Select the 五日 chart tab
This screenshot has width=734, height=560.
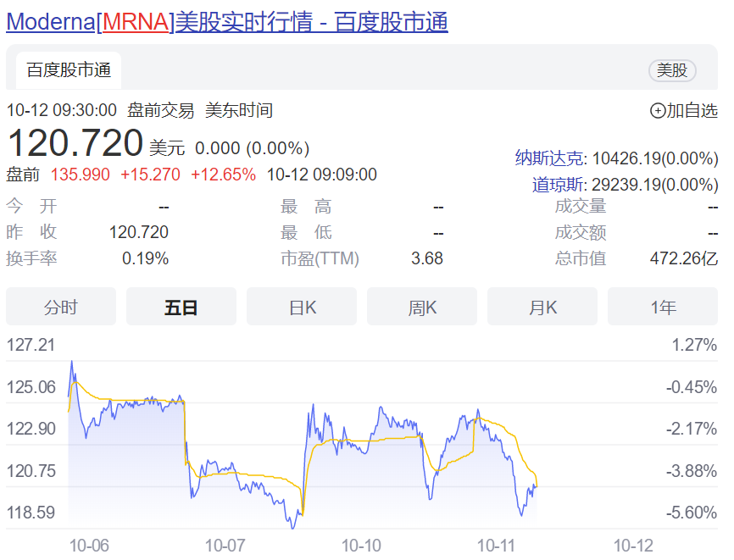coord(181,307)
